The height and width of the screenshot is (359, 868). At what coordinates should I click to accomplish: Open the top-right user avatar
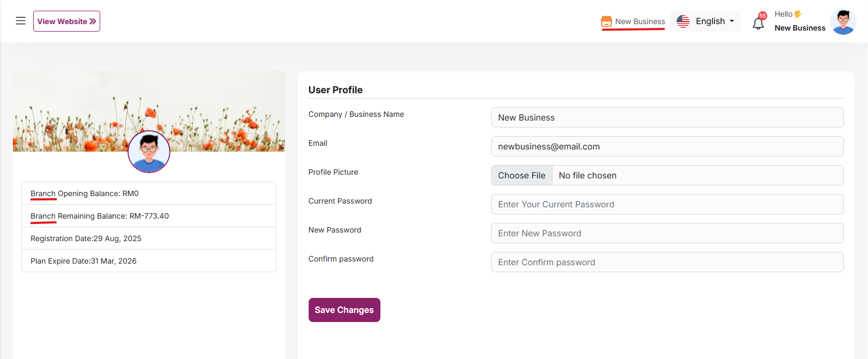(843, 22)
